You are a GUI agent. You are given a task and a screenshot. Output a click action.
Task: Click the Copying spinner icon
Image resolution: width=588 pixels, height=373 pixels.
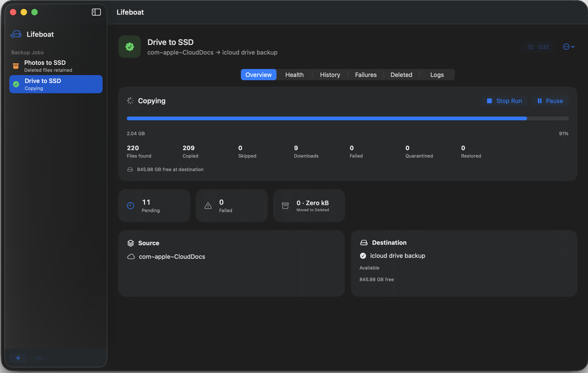pos(130,100)
